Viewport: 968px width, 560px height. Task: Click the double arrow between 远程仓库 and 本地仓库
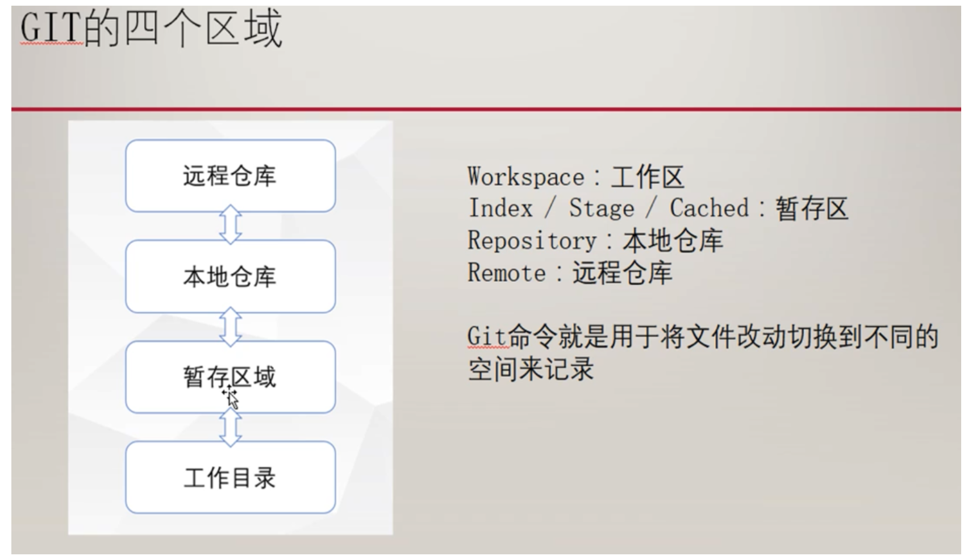point(230,226)
